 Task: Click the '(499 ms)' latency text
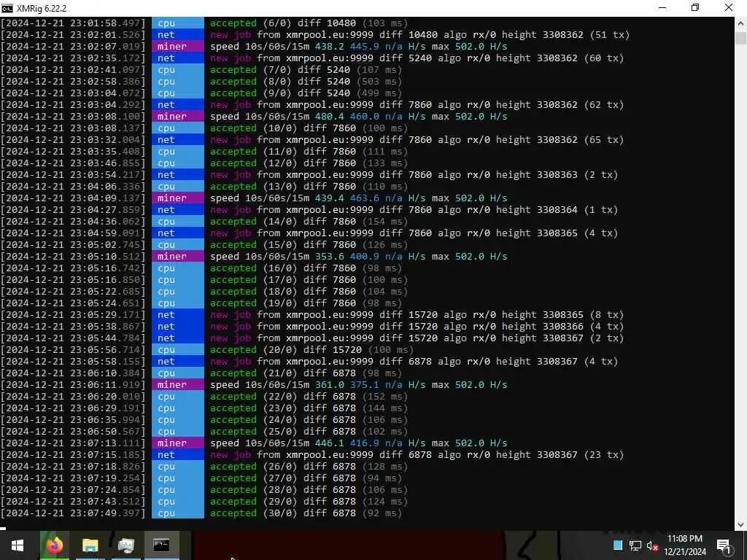[x=379, y=93]
